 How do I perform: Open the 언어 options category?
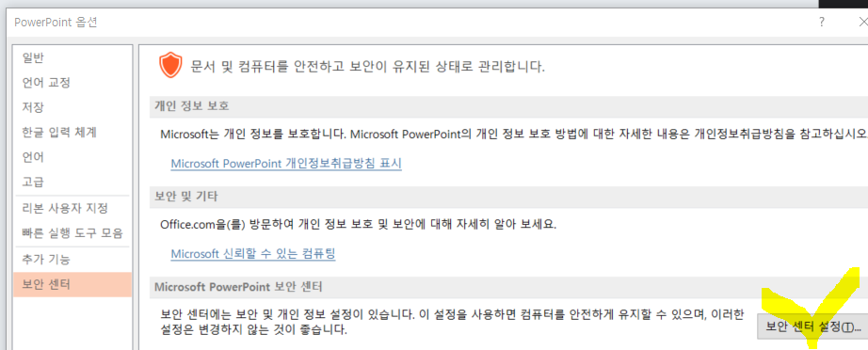(72, 157)
